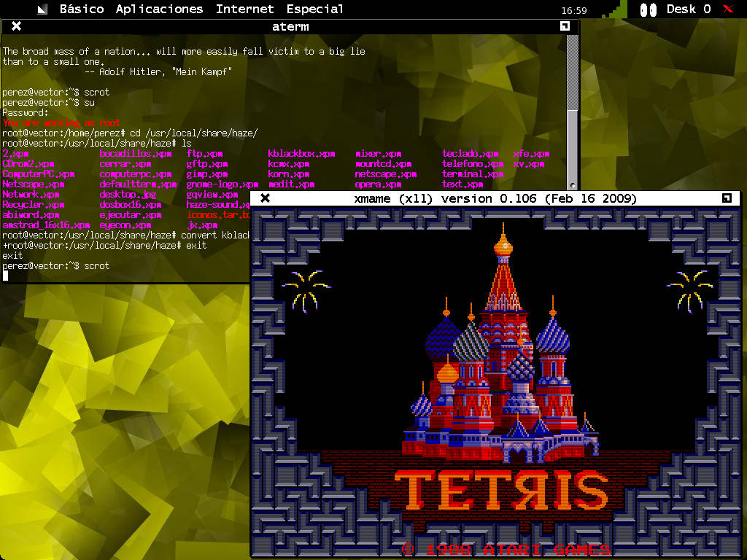Screen dimensions: 747x560
Task: Maximize the xmame window
Action: point(727,198)
